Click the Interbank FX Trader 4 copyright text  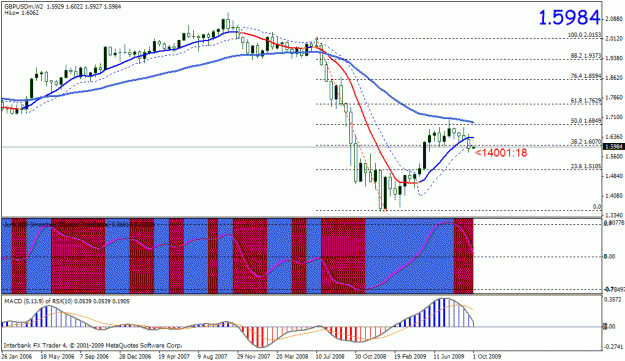coord(92,345)
